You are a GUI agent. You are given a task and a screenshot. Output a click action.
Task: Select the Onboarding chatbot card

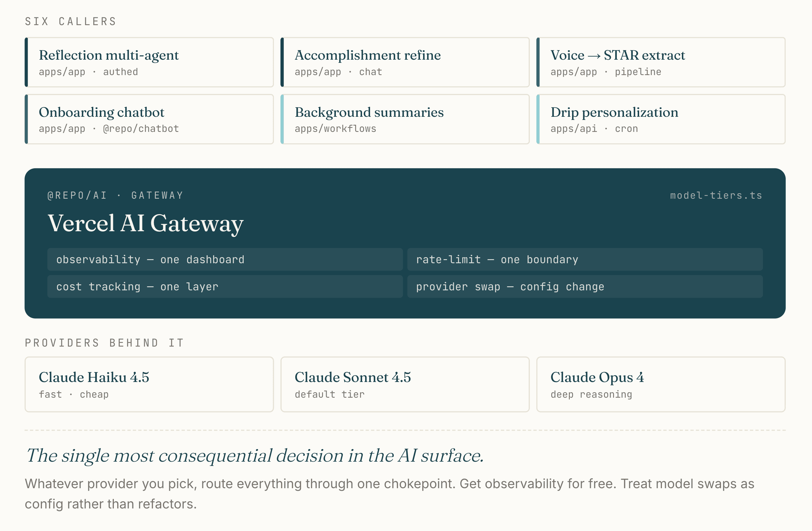click(149, 119)
